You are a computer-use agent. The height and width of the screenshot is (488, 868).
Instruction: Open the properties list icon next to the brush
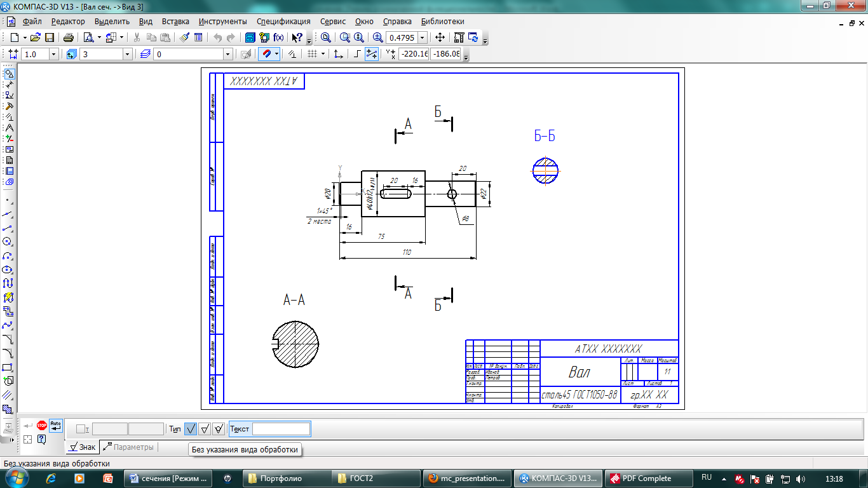pyautogui.click(x=198, y=37)
